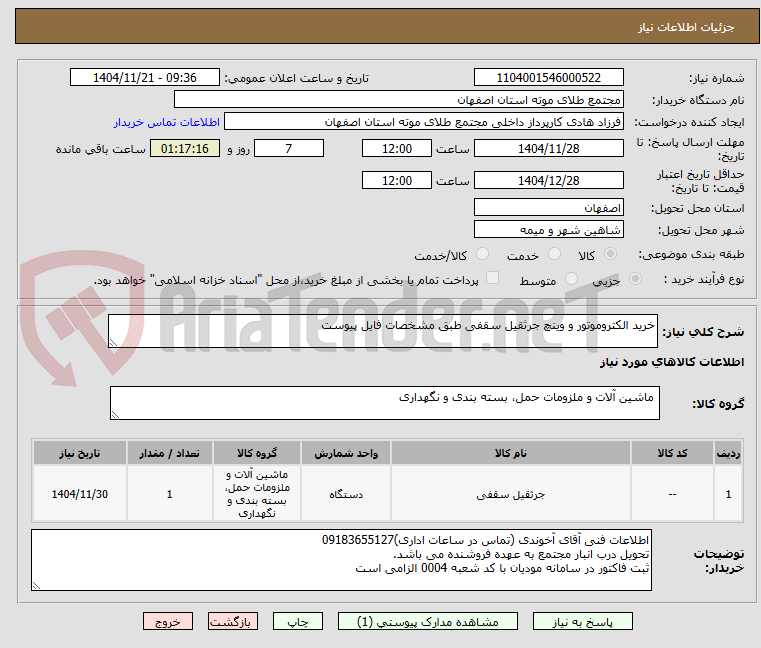The image size is (761, 648).
Task: Click the اطلاعات کالاهای مورد نیاز heading
Action: 672,362
